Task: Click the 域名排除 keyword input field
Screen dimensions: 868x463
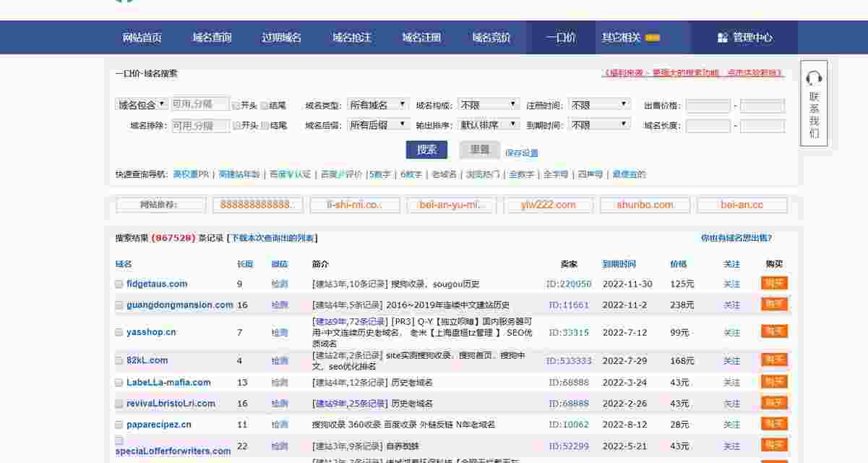Action: (x=200, y=126)
